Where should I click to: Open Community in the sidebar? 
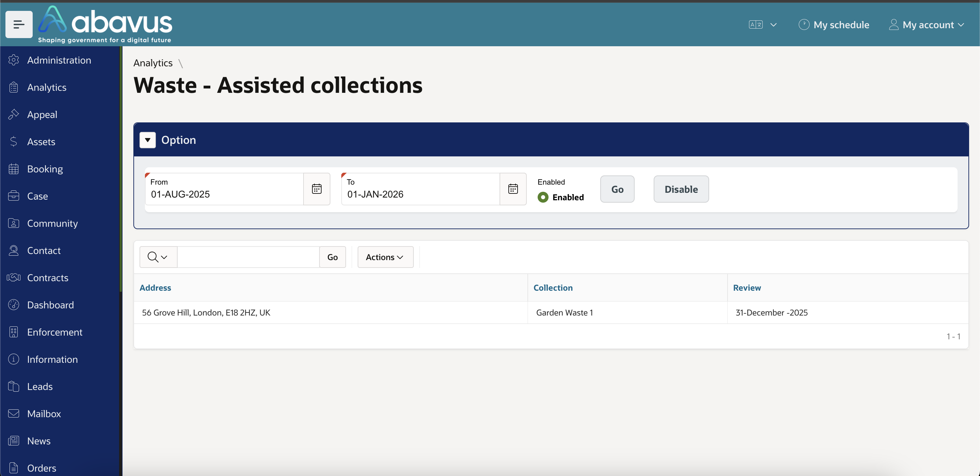point(52,223)
